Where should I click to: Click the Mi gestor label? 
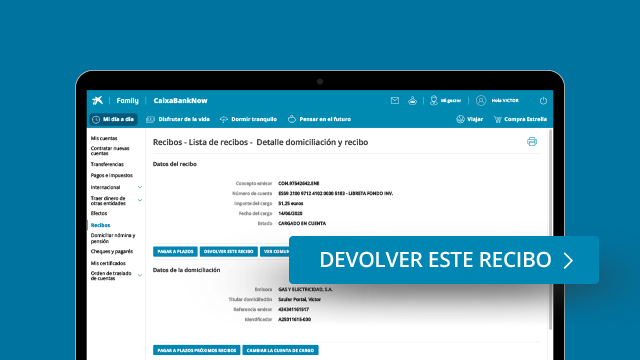click(x=451, y=100)
